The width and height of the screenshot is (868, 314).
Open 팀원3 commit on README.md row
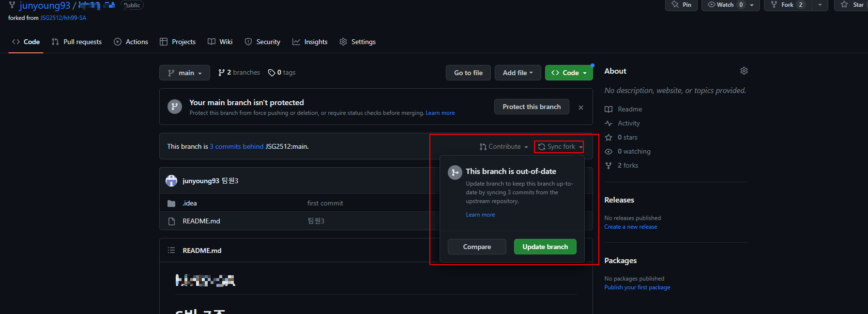pyautogui.click(x=316, y=221)
